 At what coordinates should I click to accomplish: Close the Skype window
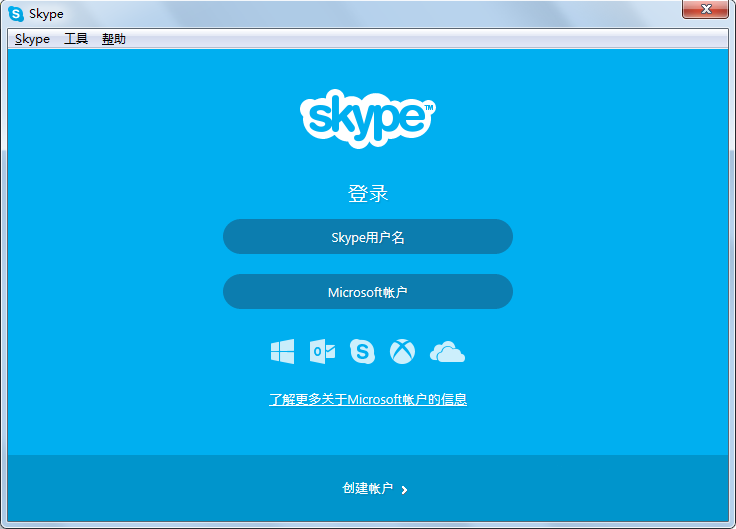pyautogui.click(x=705, y=9)
